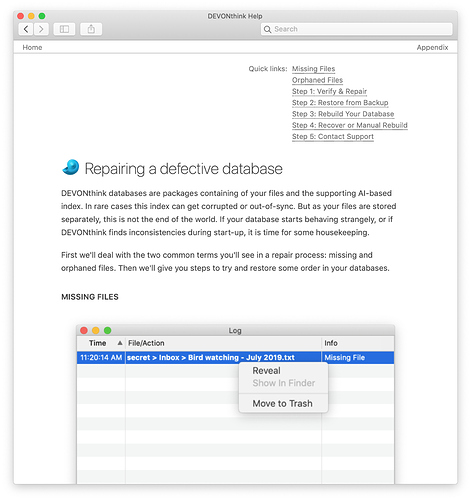Go back with the left chevron button
Image resolution: width=470 pixels, height=500 pixels.
click(x=26, y=29)
